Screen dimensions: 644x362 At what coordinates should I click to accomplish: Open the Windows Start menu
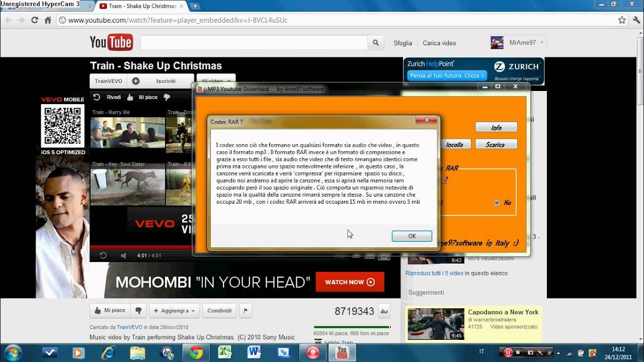(12, 352)
